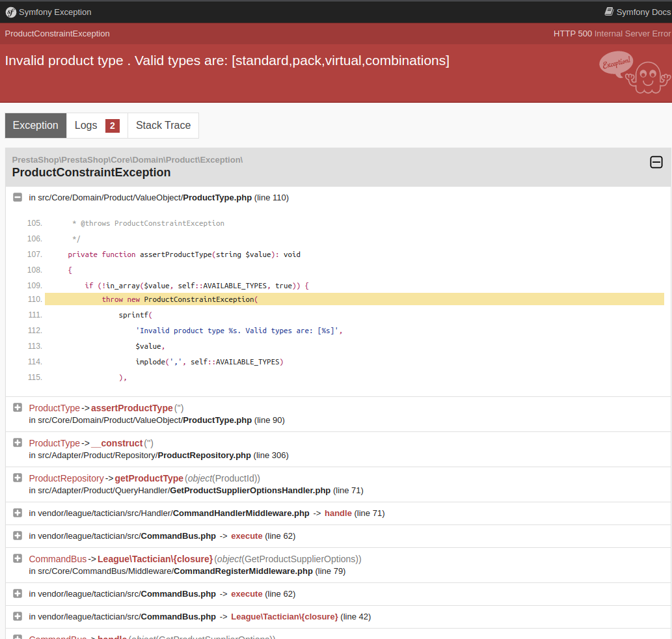
Task: Expand the first CommandBus.php execute frame
Action: click(x=18, y=536)
